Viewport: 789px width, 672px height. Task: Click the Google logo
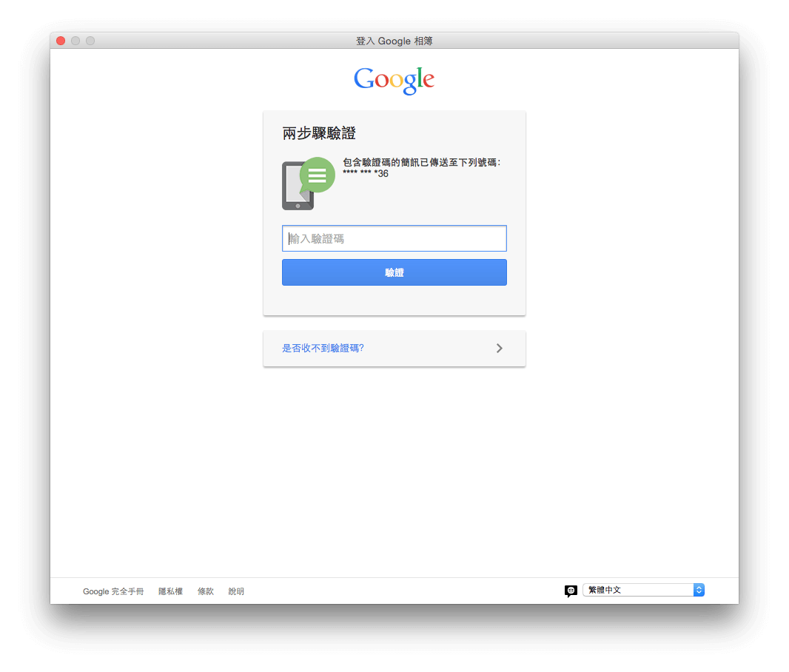(394, 80)
